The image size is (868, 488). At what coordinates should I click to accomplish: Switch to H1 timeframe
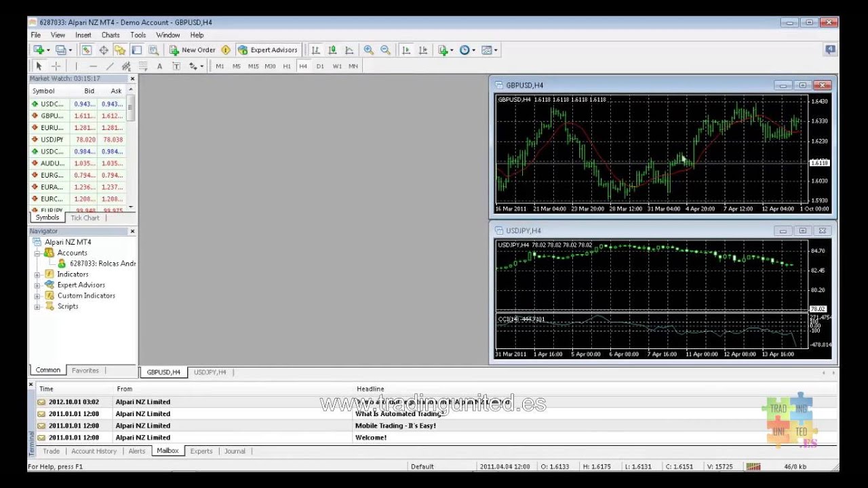(x=287, y=66)
